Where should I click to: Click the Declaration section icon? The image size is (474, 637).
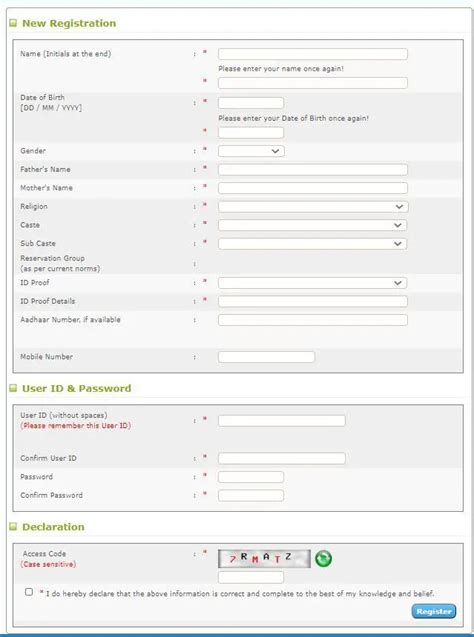(13, 526)
